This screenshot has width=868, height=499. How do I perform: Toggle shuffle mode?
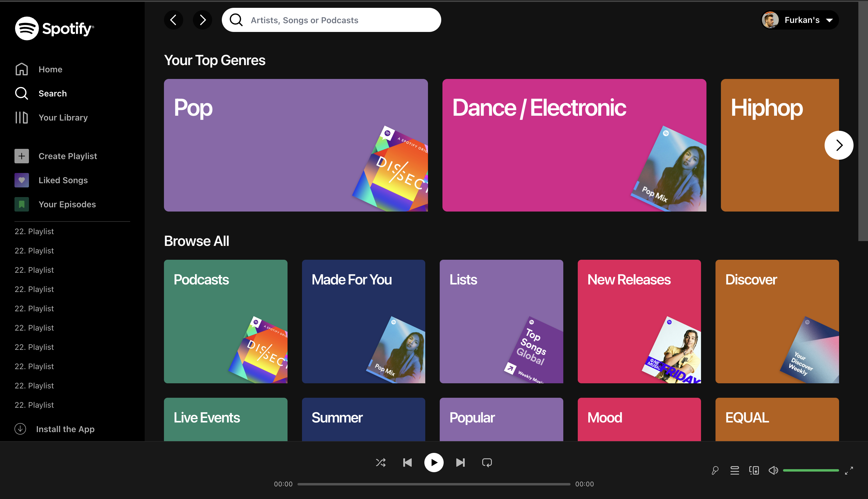point(381,463)
